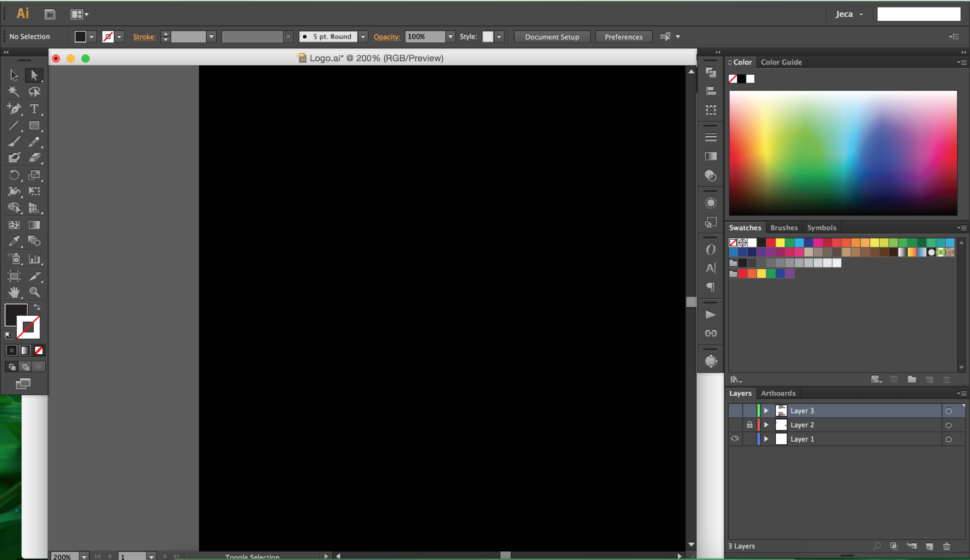Pick a color from the spectrum ramp
The width and height of the screenshot is (970, 560).
tap(843, 153)
